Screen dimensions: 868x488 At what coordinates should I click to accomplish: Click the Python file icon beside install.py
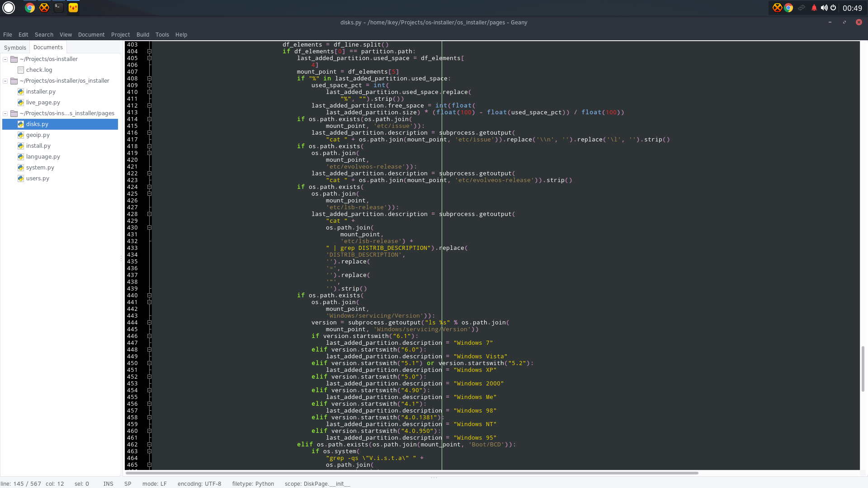pyautogui.click(x=21, y=146)
